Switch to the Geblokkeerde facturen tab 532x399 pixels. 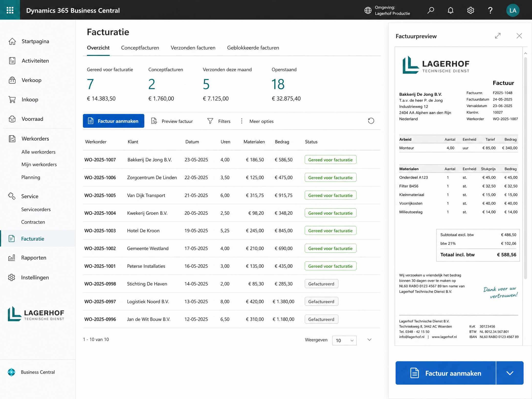253,48
